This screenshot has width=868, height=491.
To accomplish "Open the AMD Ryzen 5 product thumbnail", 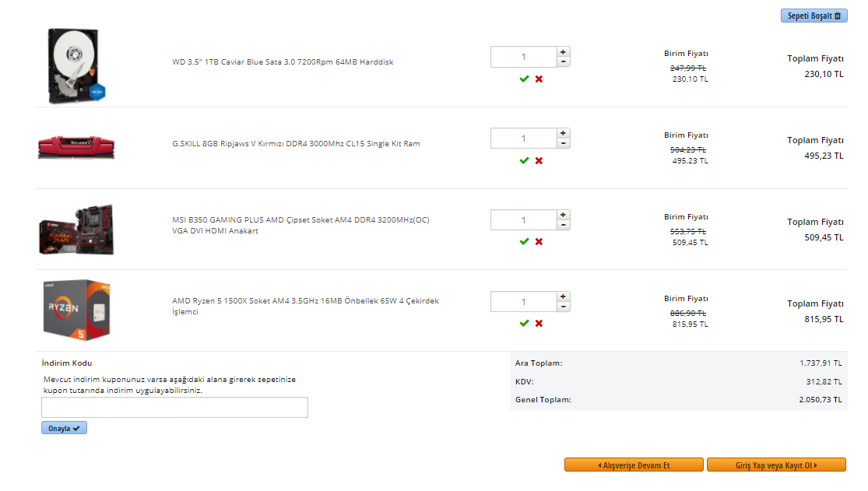I will [x=76, y=310].
